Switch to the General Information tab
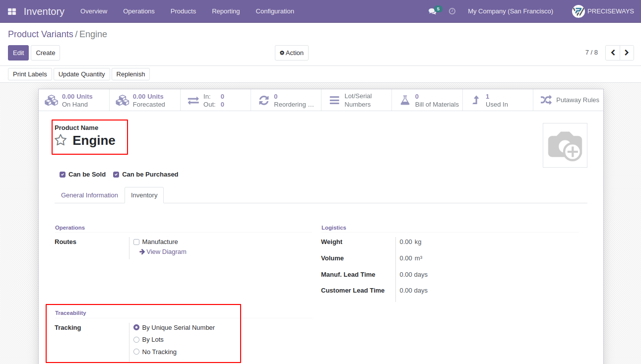Image resolution: width=641 pixels, height=364 pixels. (89, 195)
